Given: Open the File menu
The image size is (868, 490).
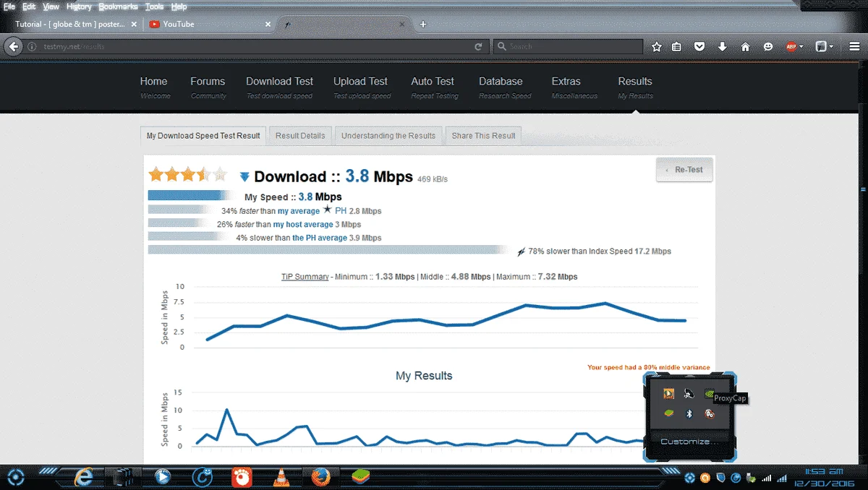Looking at the screenshot, I should tap(9, 7).
